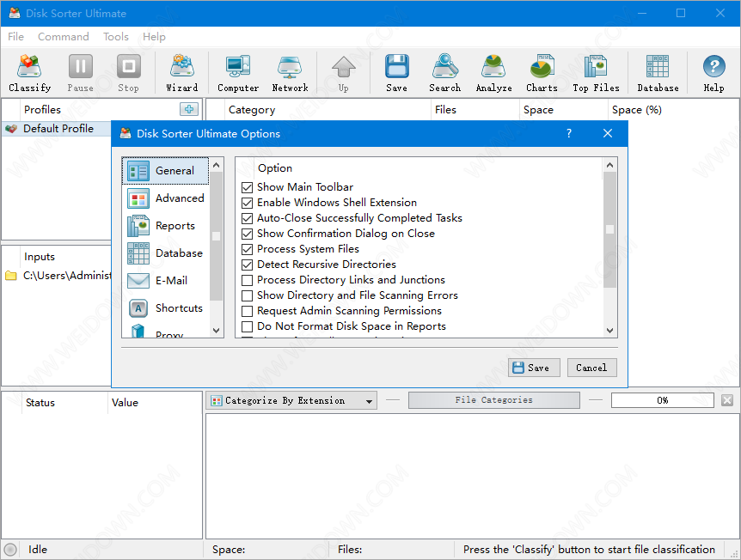This screenshot has height=560, width=741.
Task: Click the 0% progress bar
Action: pos(662,400)
